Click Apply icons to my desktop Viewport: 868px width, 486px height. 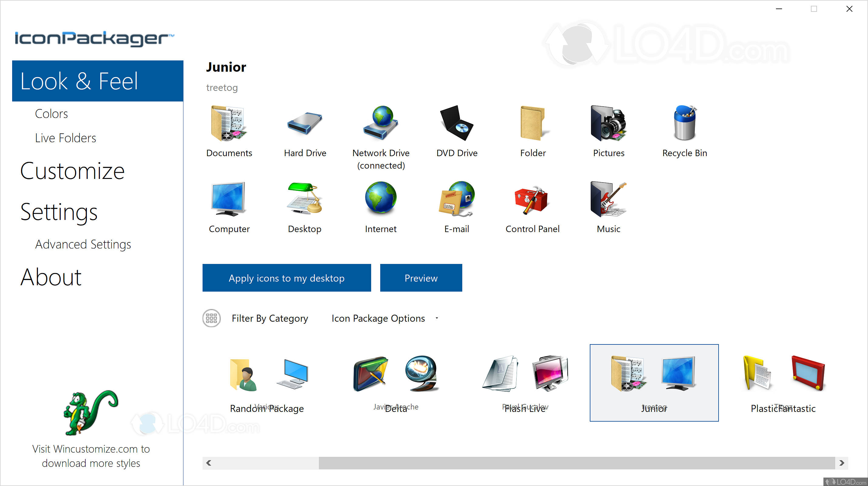pos(286,278)
